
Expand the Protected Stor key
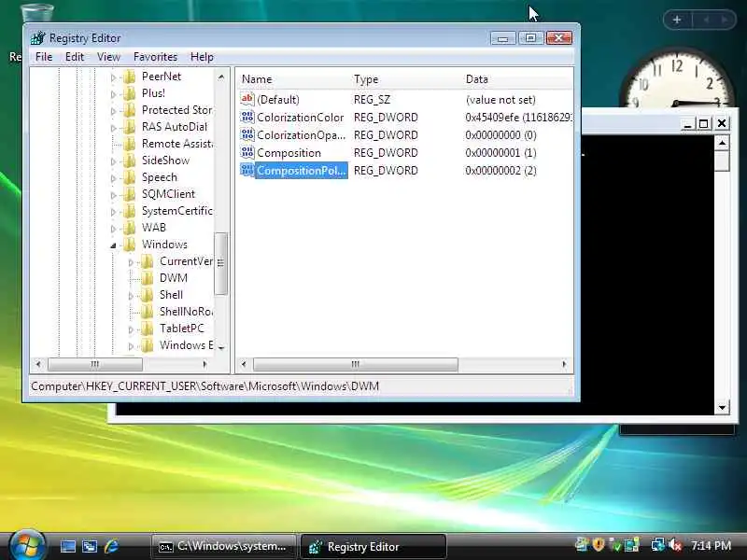(x=113, y=111)
